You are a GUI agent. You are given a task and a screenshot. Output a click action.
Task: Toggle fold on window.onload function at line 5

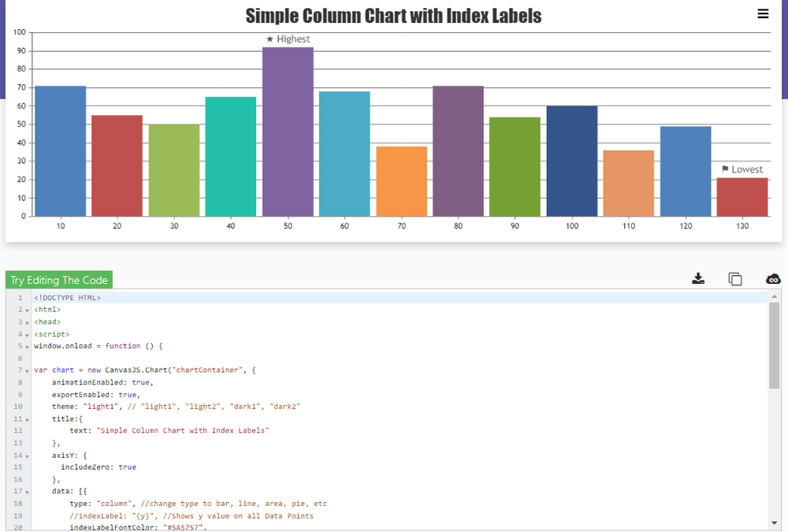tap(26, 345)
